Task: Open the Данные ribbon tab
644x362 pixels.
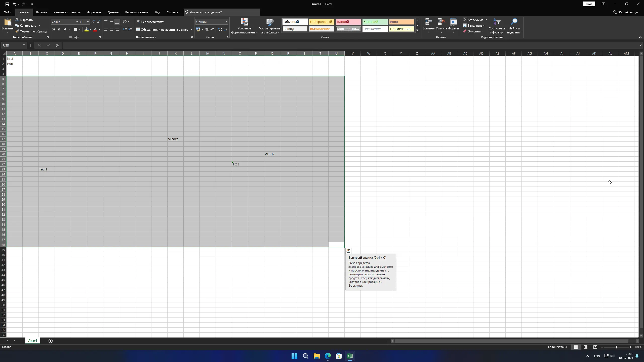Action: (x=113, y=12)
